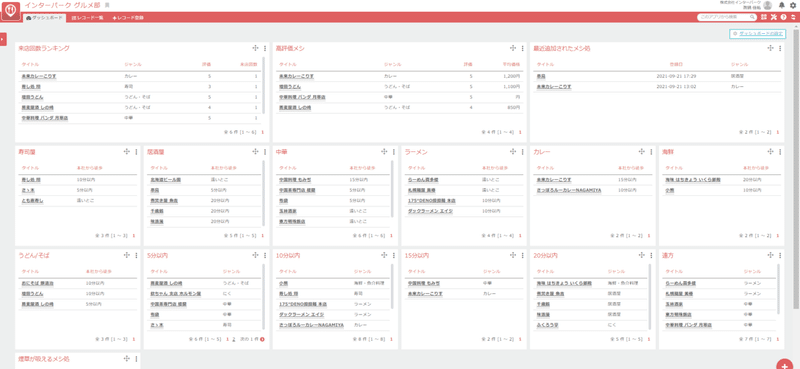800x369 pixels.
Task: Open さっぽろルーカレーNAGAMIYA in カレー panel
Action: click(x=569, y=190)
